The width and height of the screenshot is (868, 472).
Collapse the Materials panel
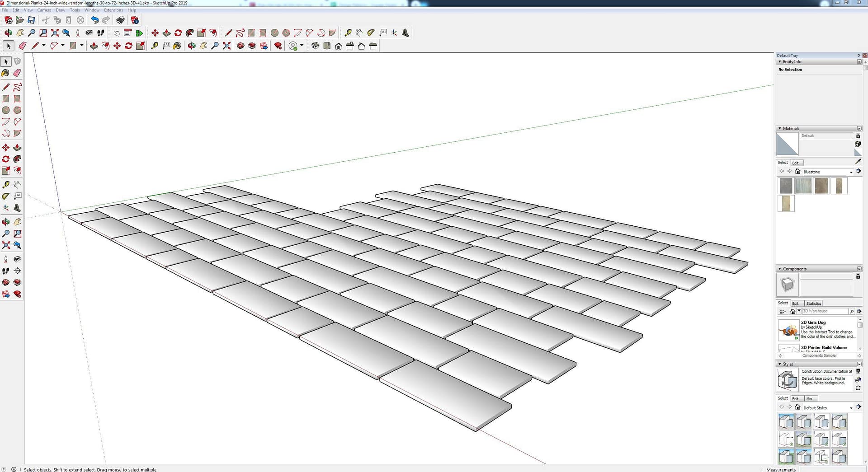[779, 129]
